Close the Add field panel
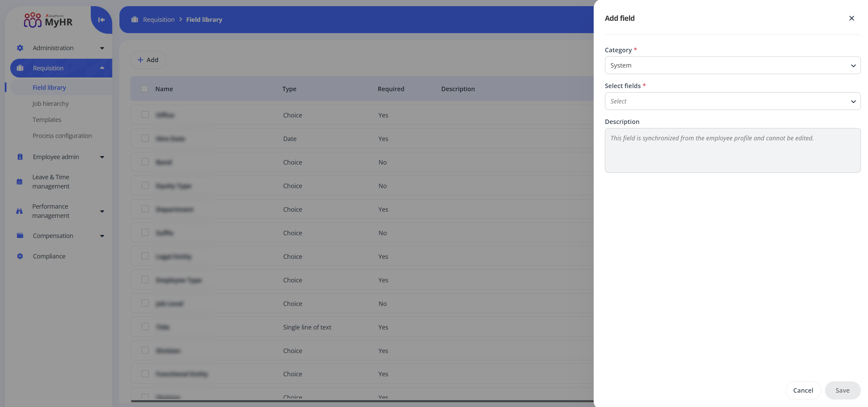This screenshot has width=868, height=407. pos(852,18)
